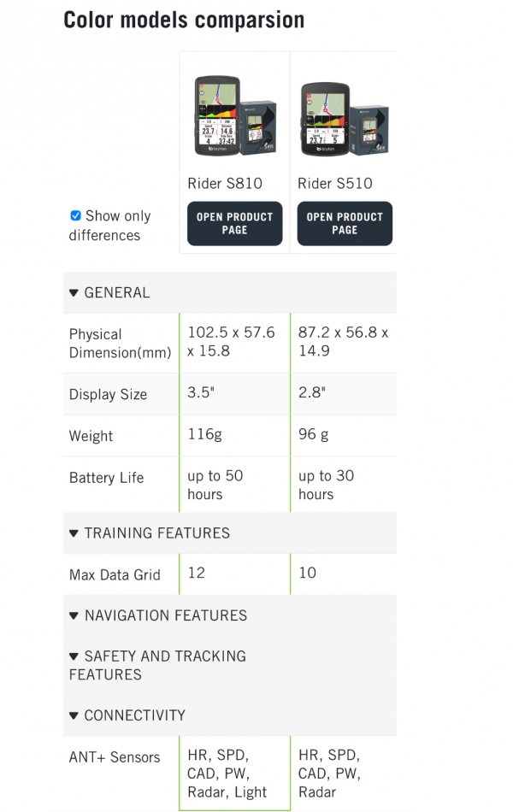Screen dimensions: 513x812
Task: Select the Display Size row label
Action: (x=108, y=394)
